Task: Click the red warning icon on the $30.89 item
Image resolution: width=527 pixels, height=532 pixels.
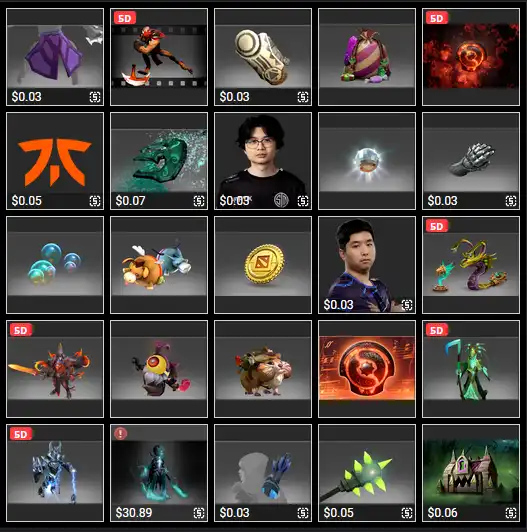Action: [120, 433]
